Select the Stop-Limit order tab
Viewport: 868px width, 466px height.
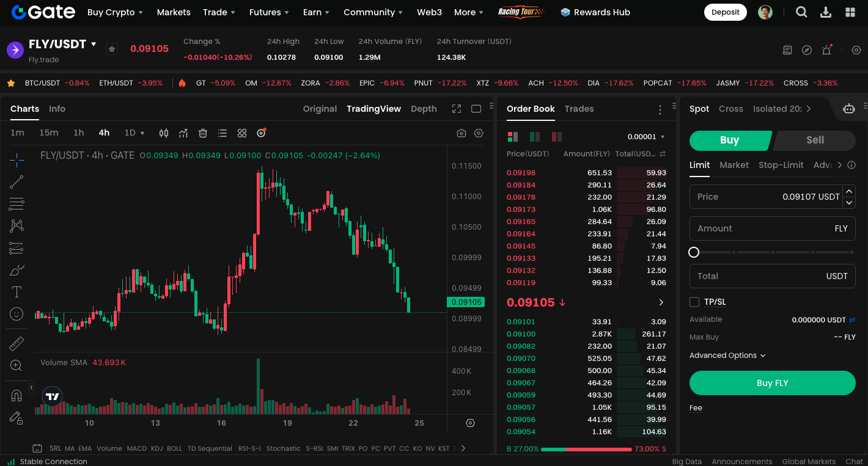click(781, 165)
